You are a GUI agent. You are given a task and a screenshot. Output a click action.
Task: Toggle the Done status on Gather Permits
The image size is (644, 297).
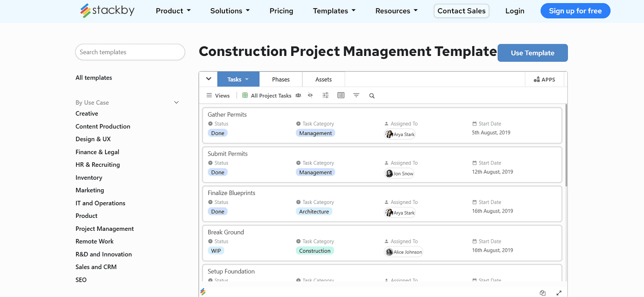[x=218, y=133]
